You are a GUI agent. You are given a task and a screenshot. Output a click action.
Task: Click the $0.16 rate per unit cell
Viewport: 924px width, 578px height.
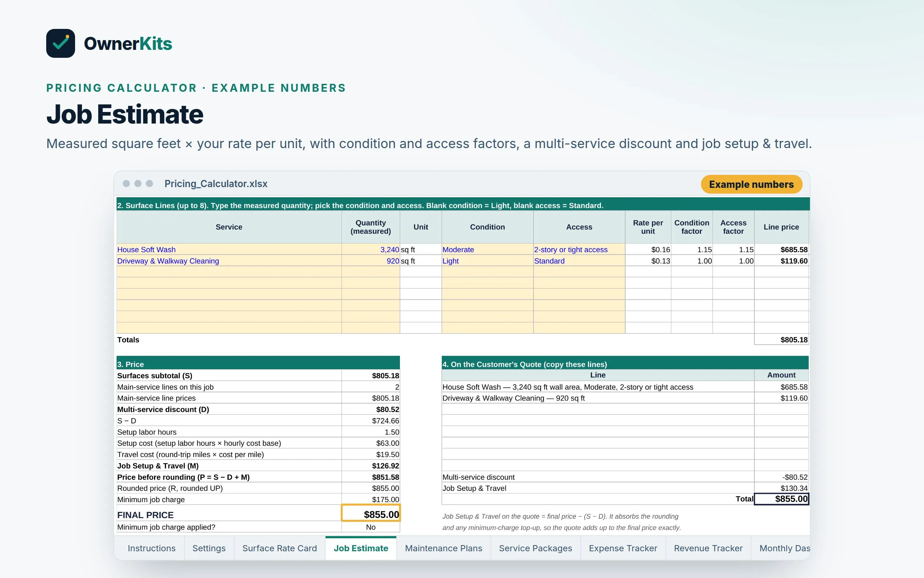[648, 249]
